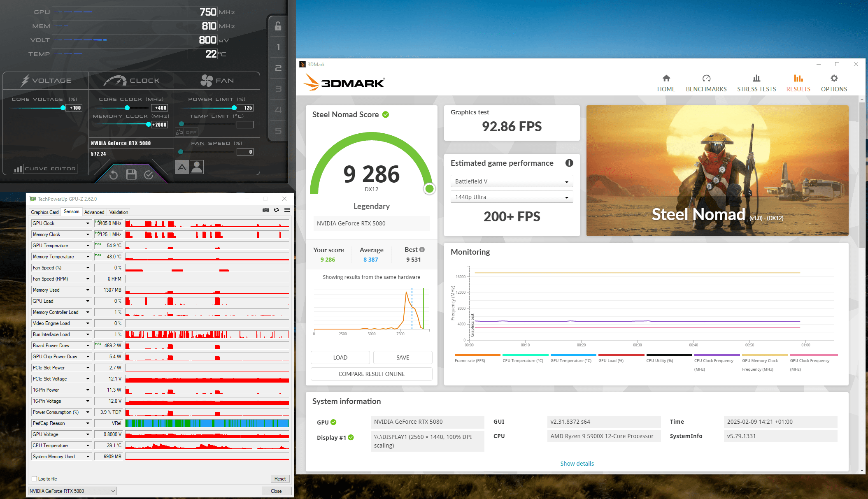Expand the PerfCap Reason sensor dropdown
The width and height of the screenshot is (868, 499).
tap(88, 423)
